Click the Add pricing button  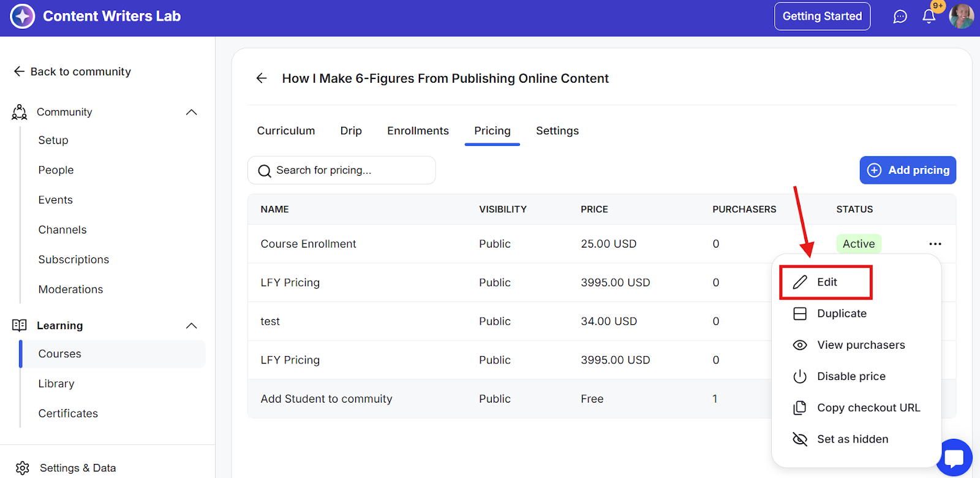pos(907,170)
